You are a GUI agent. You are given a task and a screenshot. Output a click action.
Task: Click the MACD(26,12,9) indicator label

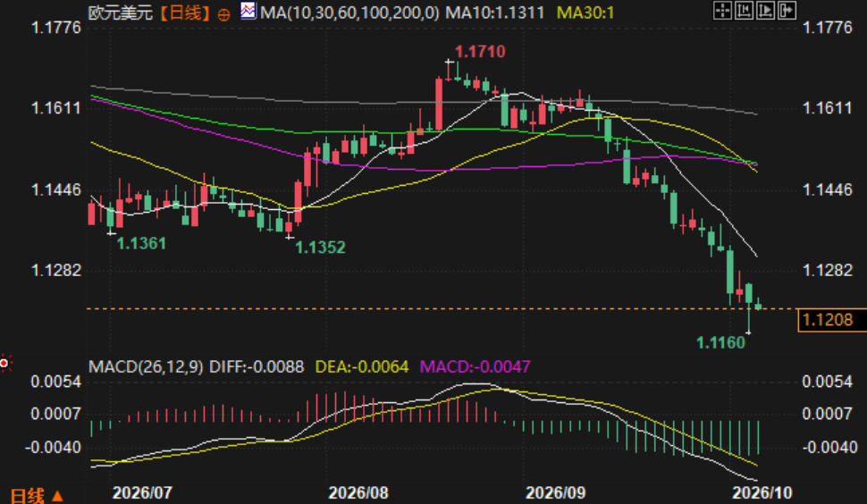[146, 366]
